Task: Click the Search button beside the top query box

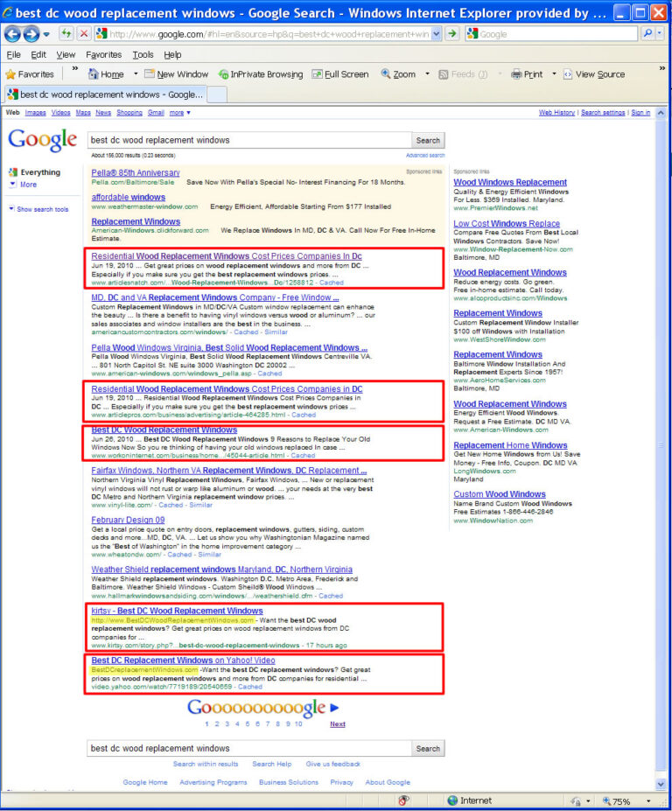Action: click(428, 140)
